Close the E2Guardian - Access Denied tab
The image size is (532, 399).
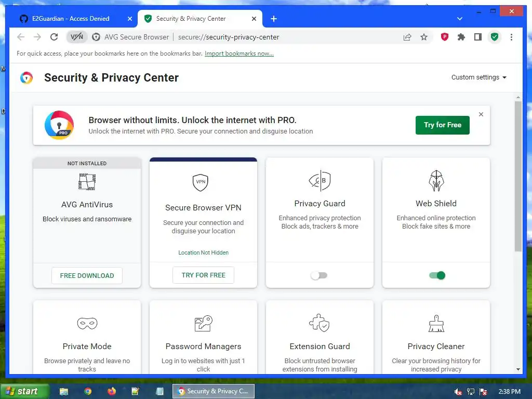pyautogui.click(x=129, y=19)
